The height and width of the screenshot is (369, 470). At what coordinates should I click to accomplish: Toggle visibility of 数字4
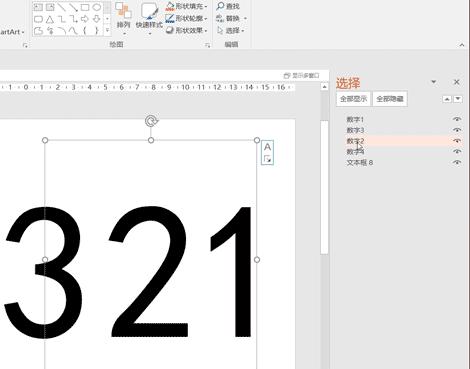click(x=457, y=152)
